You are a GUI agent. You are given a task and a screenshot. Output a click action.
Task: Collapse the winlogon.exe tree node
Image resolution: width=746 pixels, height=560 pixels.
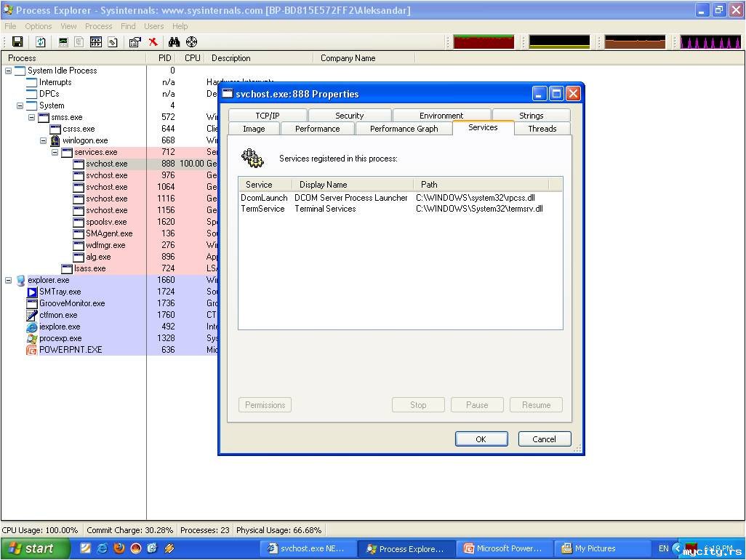pyautogui.click(x=44, y=140)
